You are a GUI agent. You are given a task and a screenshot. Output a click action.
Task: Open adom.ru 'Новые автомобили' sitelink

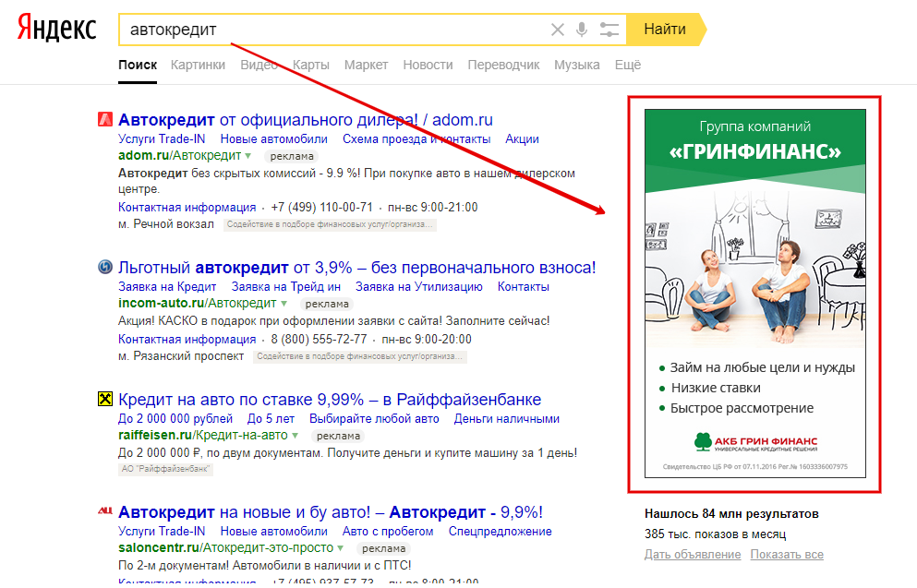(x=273, y=139)
